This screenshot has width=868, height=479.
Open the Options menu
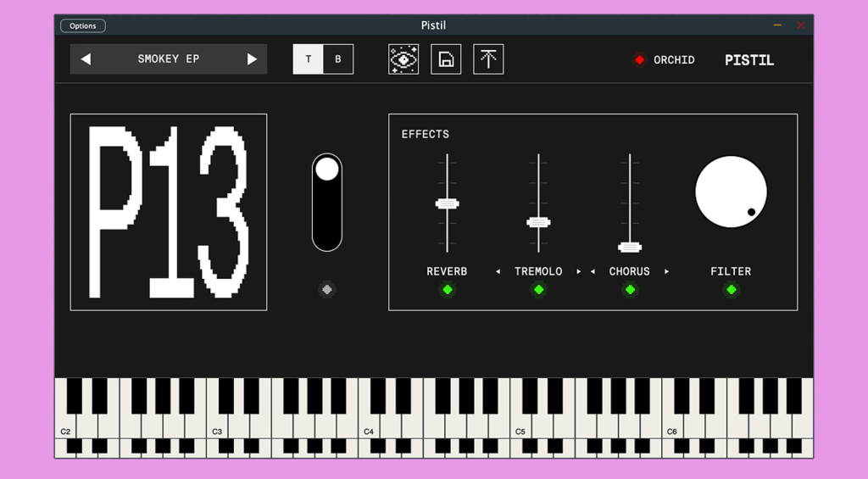pyautogui.click(x=83, y=25)
